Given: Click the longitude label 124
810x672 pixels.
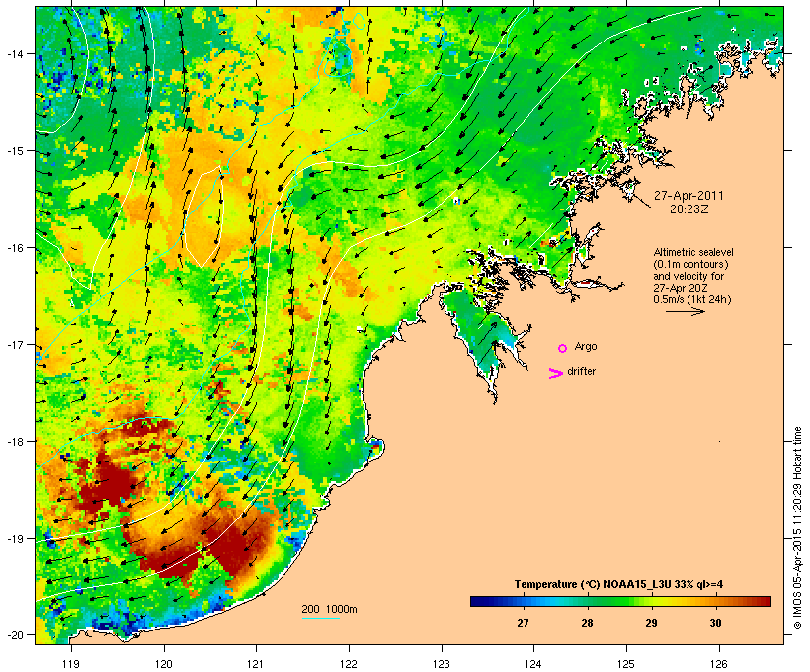Looking at the screenshot, I should pos(533,664).
